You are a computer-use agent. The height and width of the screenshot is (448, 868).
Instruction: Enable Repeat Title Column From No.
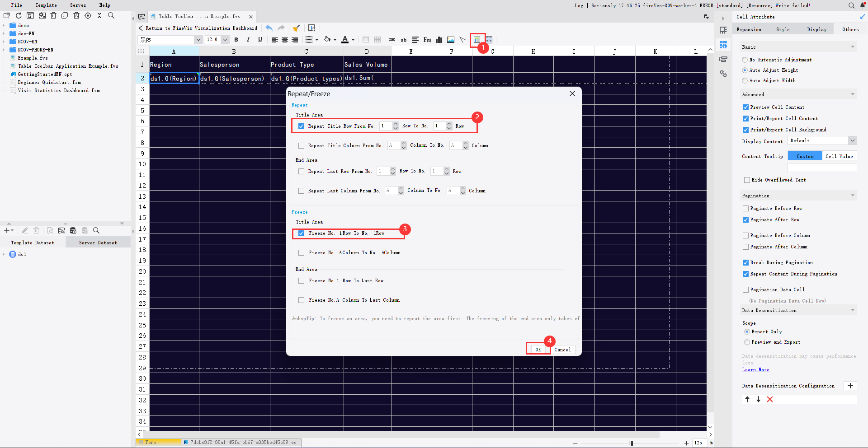click(301, 145)
